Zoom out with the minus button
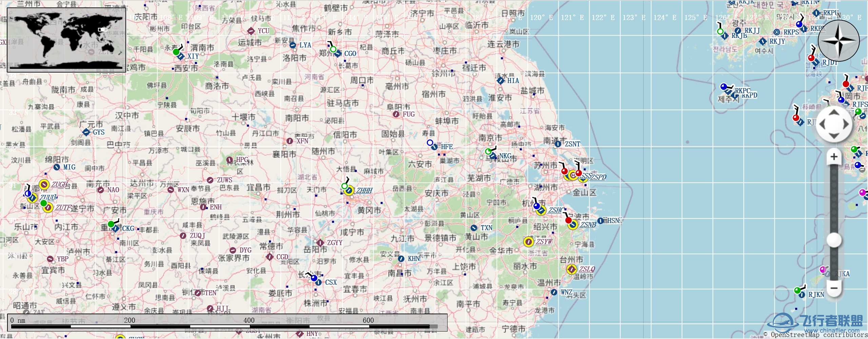The height and width of the screenshot is (339, 868). (834, 288)
